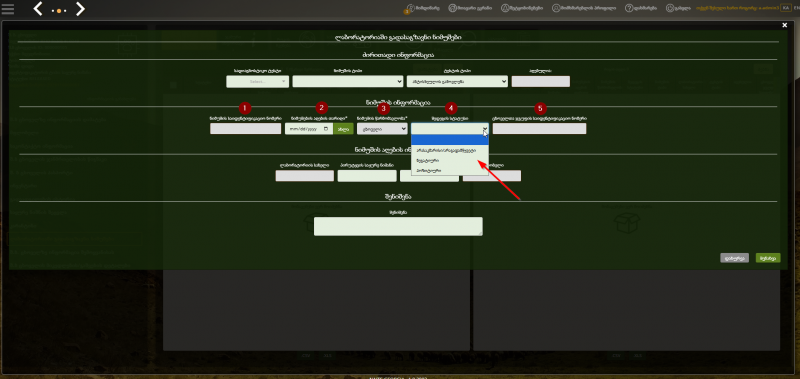Image resolution: width=800 pixels, height=379 pixels.
Task: Click the long input field ending the second row
Action: pyautogui.click(x=539, y=129)
